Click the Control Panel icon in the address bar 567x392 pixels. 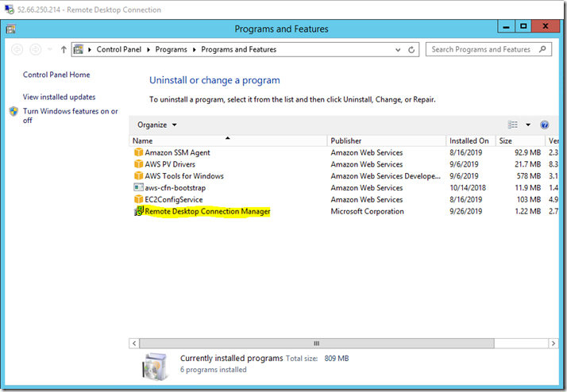point(79,49)
